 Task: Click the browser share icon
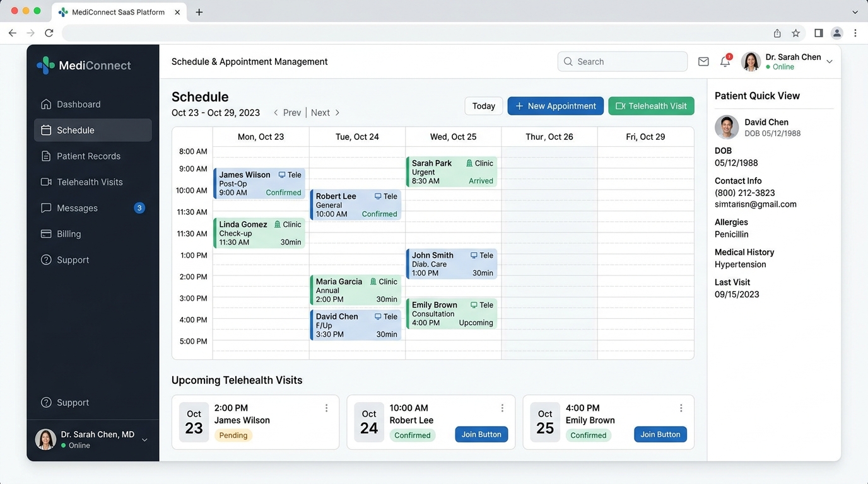(777, 33)
